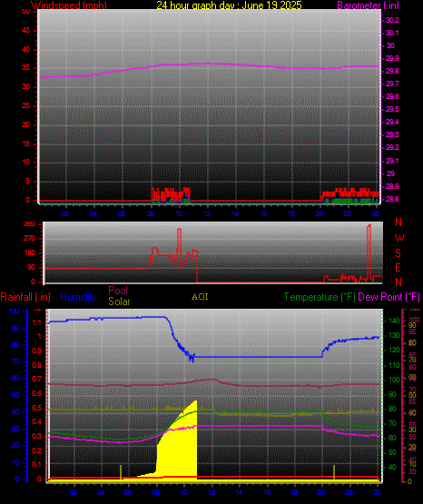Click the Rainfall (.in) legend label
The image size is (423, 504).
(25, 297)
